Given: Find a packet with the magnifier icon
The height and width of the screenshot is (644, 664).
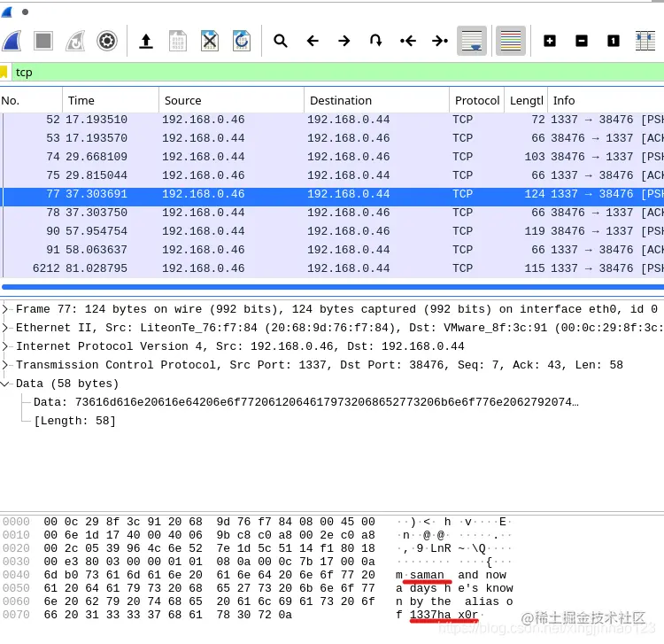Looking at the screenshot, I should [281, 41].
